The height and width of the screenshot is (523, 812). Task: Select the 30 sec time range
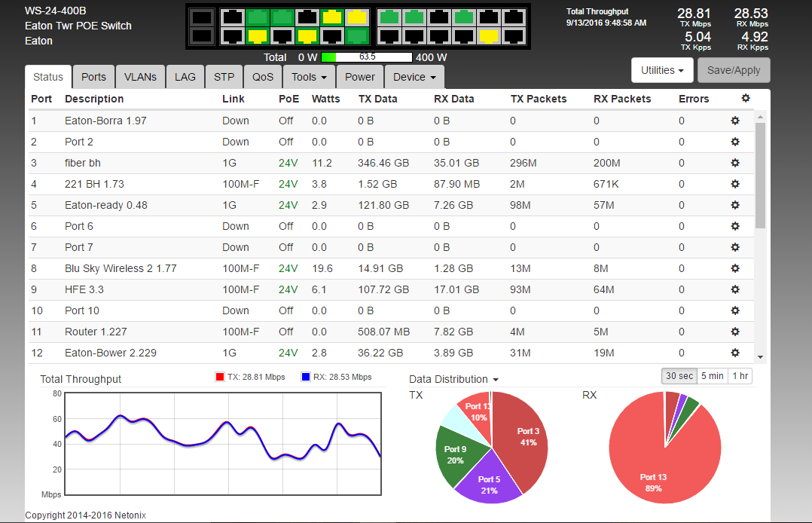[x=678, y=376]
